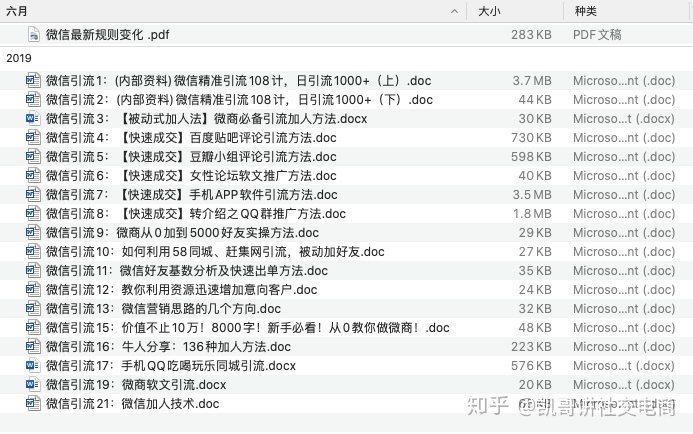This screenshot has height=434, width=693.
Task: Select 微信引流16 牛人分享136种加人方法.doc
Action: click(x=168, y=346)
